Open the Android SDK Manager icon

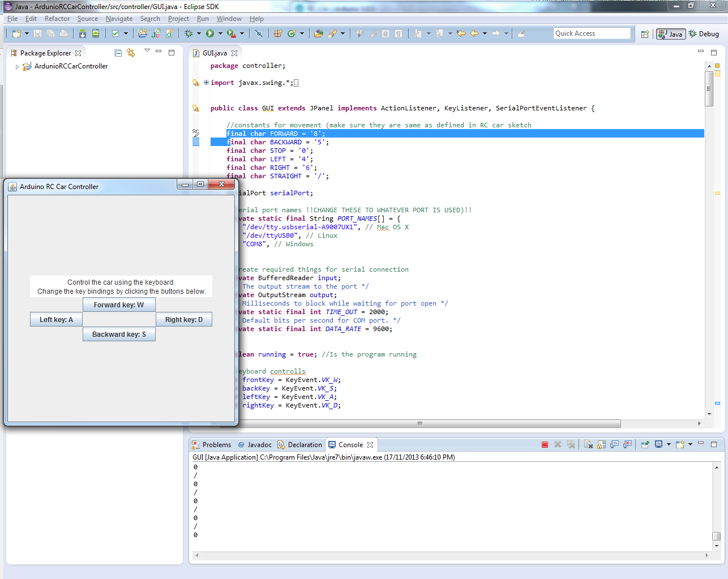[82, 34]
